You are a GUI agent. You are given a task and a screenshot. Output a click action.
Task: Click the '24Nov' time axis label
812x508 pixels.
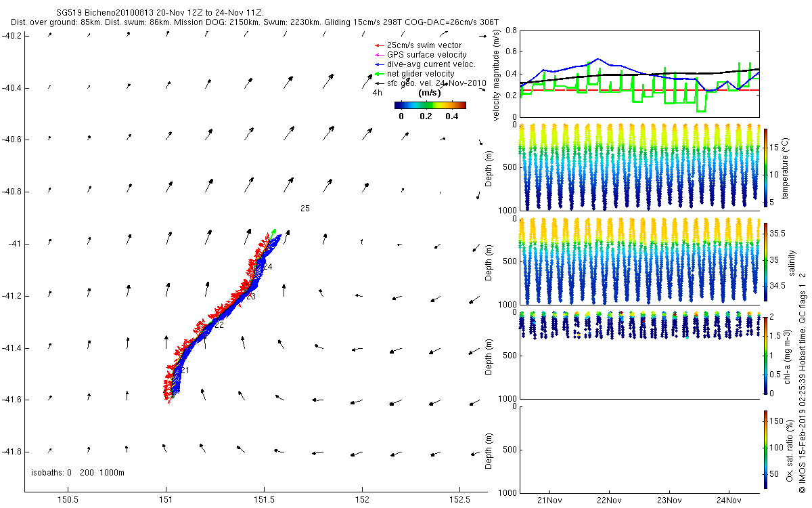coord(729,500)
